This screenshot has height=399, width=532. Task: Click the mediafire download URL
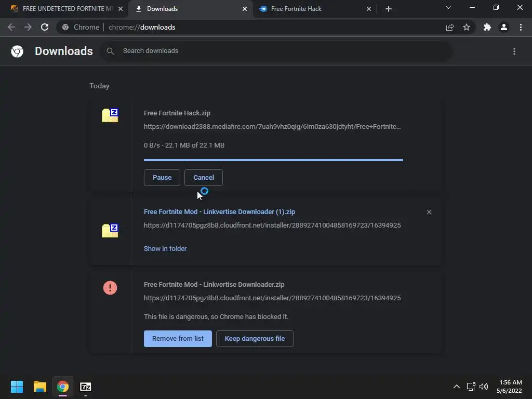[x=272, y=127]
